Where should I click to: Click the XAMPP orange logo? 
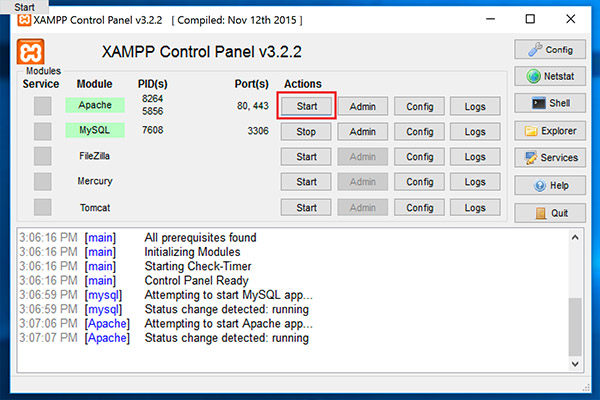31,52
